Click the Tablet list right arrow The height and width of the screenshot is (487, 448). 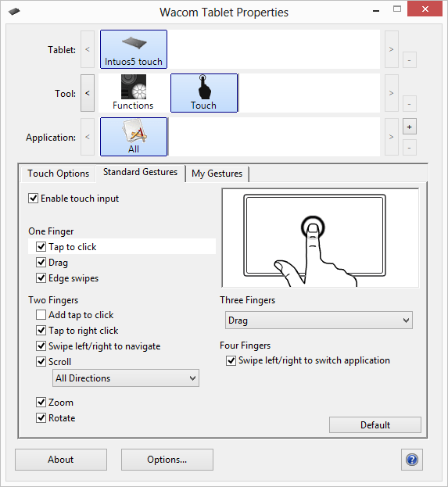click(392, 49)
